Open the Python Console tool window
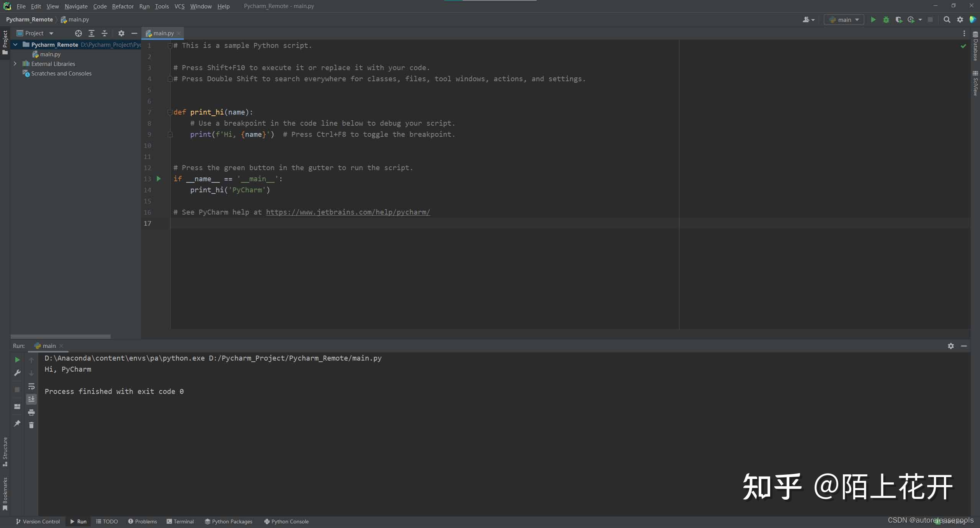This screenshot has width=980, height=528. pos(286,521)
